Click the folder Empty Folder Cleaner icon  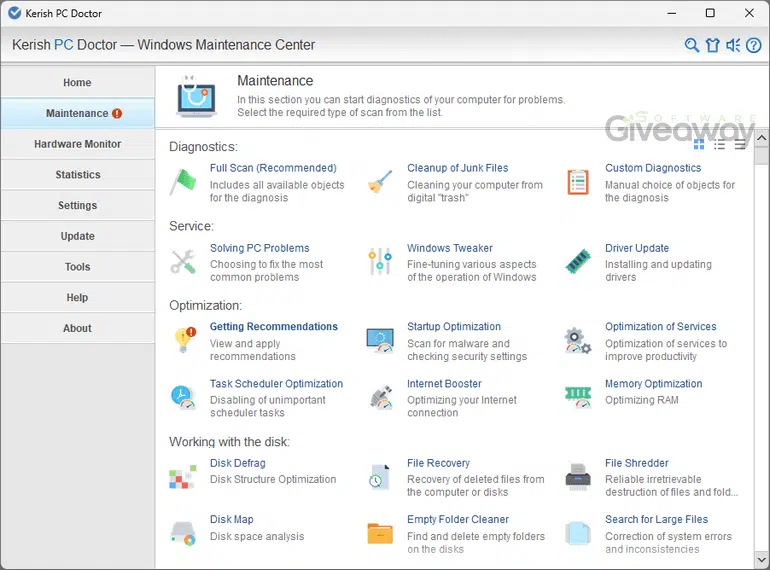pos(380,534)
